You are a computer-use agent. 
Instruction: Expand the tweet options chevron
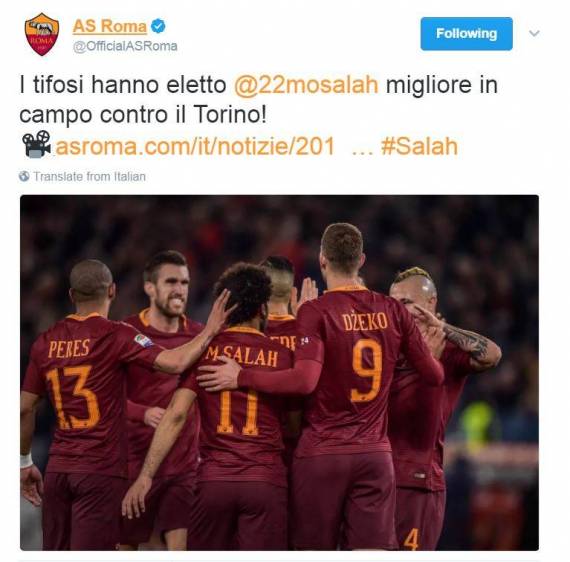[534, 33]
